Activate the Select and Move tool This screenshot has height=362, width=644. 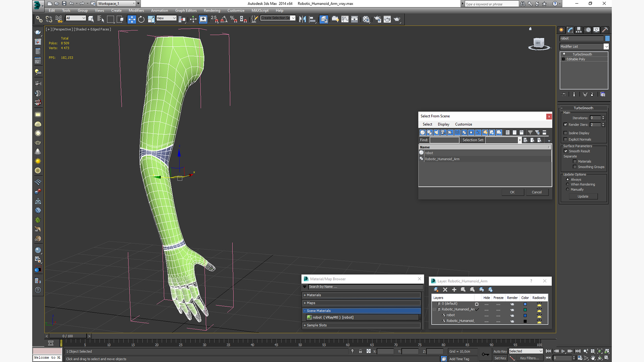132,19
